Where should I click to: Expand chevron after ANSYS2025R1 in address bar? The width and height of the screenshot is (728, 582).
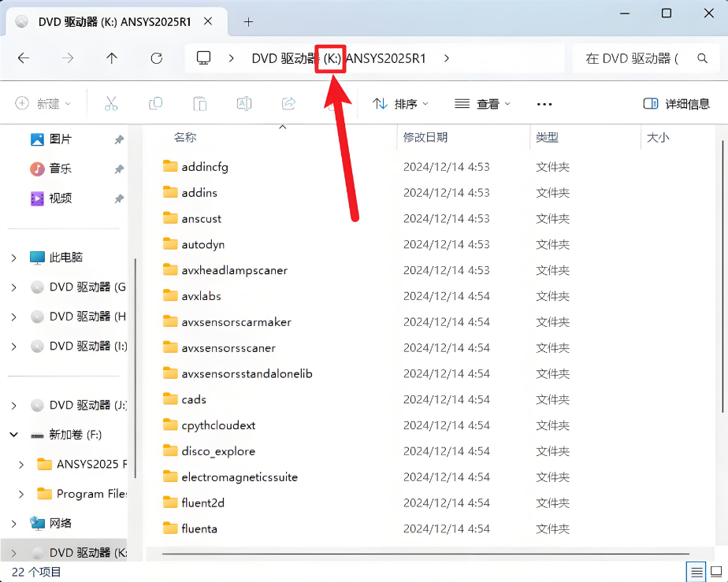(x=446, y=58)
